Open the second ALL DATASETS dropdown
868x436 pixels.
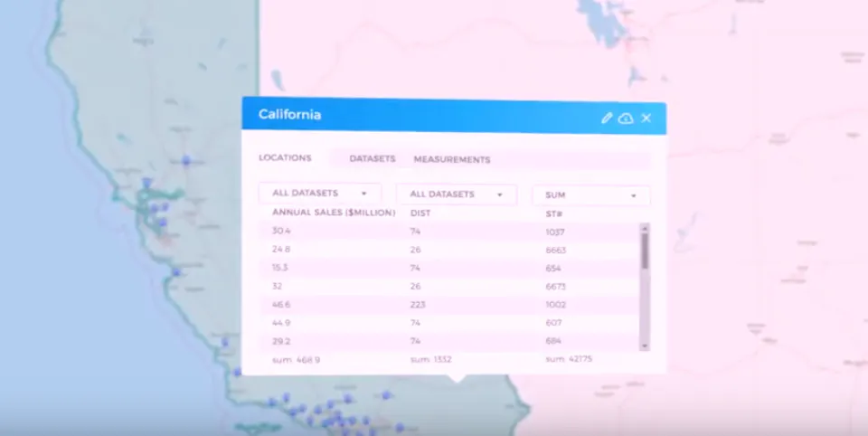pos(457,194)
